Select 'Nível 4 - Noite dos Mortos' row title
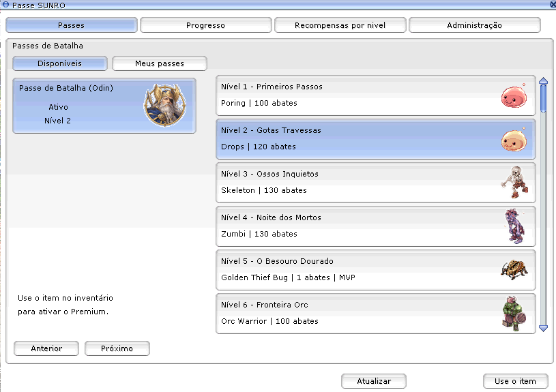The height and width of the screenshot is (392, 556). (x=271, y=217)
